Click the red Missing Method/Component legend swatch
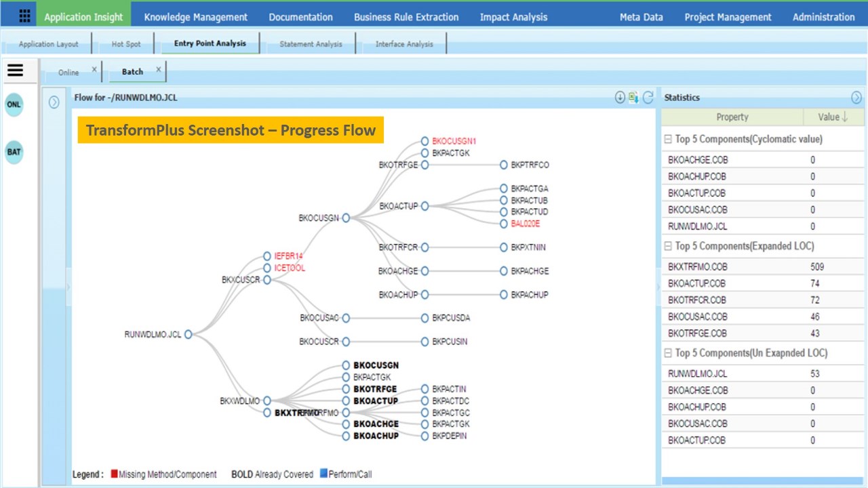This screenshot has height=488, width=868. 114,473
